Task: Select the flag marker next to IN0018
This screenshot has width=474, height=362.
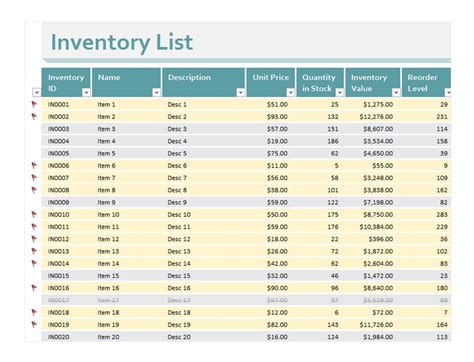Action: pyautogui.click(x=34, y=312)
